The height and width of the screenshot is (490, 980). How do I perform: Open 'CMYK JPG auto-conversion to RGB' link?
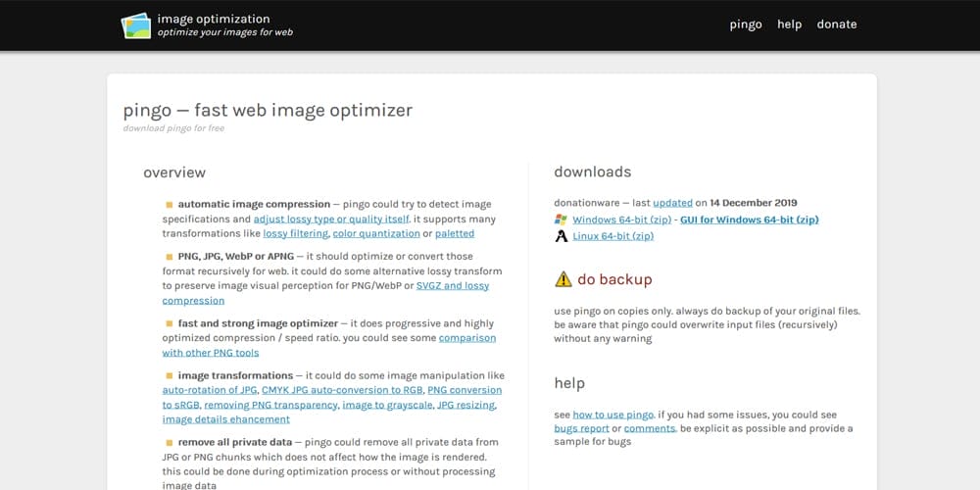(342, 390)
